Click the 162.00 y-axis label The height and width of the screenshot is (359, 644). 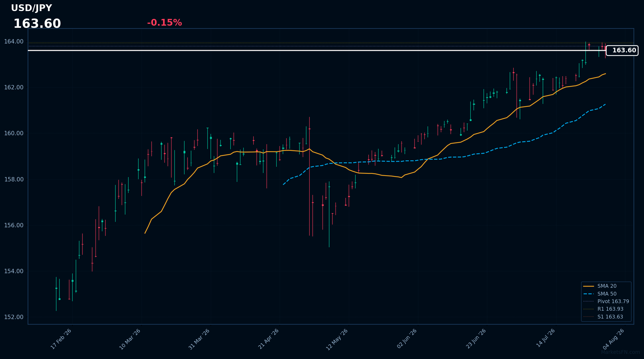coord(14,87)
